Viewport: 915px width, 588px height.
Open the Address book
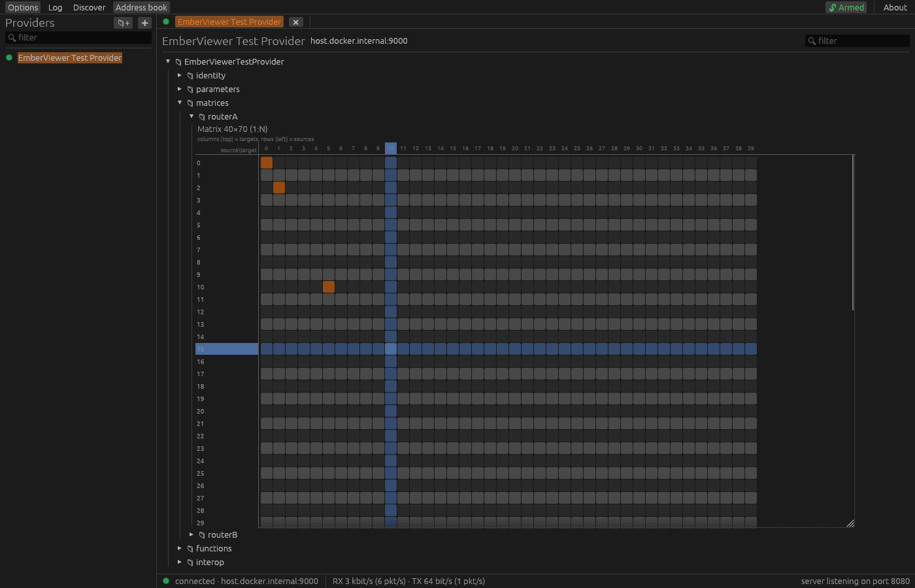coord(141,7)
